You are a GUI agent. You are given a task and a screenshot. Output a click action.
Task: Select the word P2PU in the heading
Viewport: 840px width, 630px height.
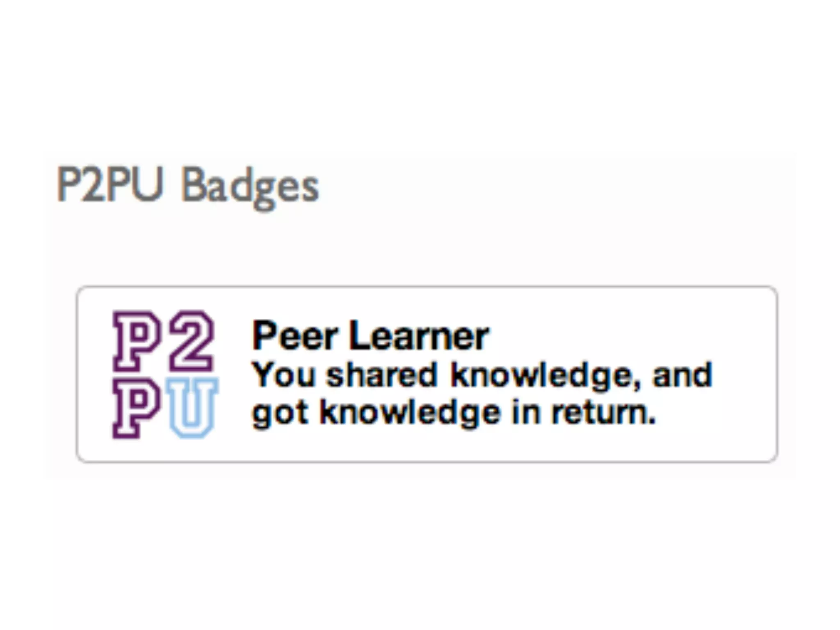point(110,185)
